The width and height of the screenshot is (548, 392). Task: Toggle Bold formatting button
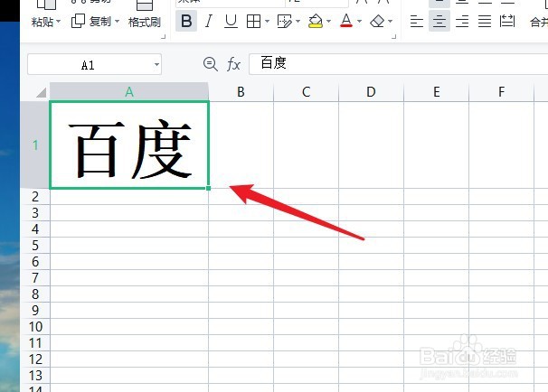pyautogui.click(x=186, y=21)
